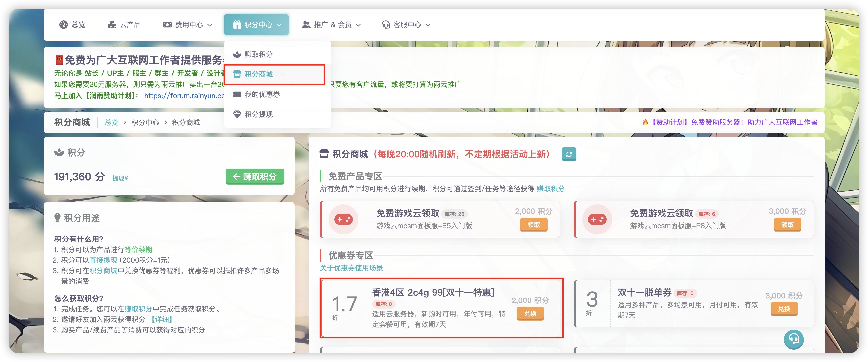Select 赚取积分 from the dropdown menu
This screenshot has width=868, height=362.
258,54
